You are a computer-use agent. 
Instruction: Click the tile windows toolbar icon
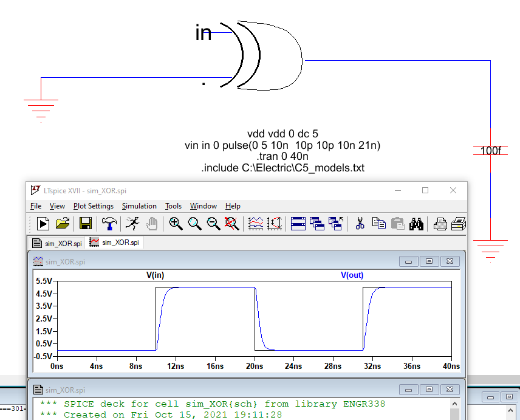298,224
